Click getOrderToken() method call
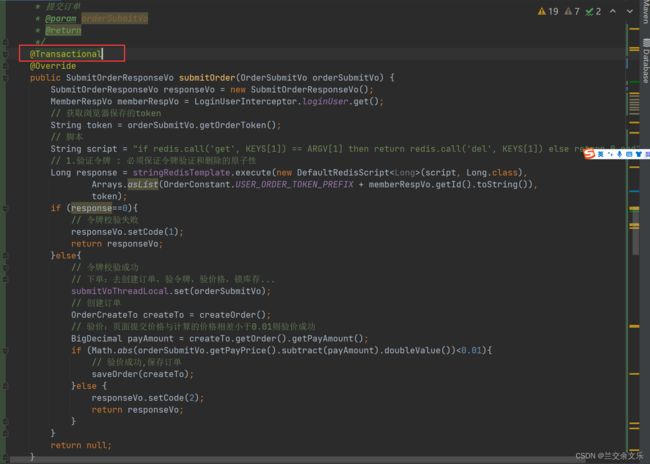This screenshot has height=464, width=650. [237, 125]
